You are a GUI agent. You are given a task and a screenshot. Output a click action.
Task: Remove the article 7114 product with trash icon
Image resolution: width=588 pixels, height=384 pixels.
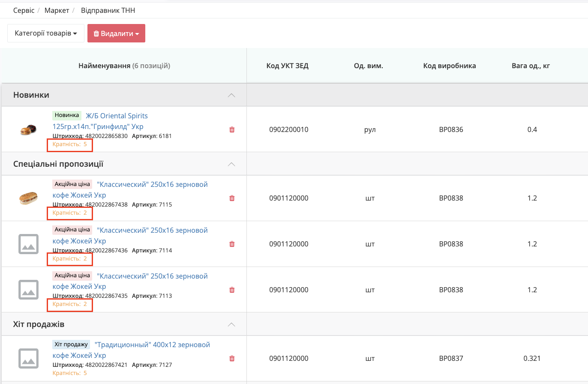232,244
